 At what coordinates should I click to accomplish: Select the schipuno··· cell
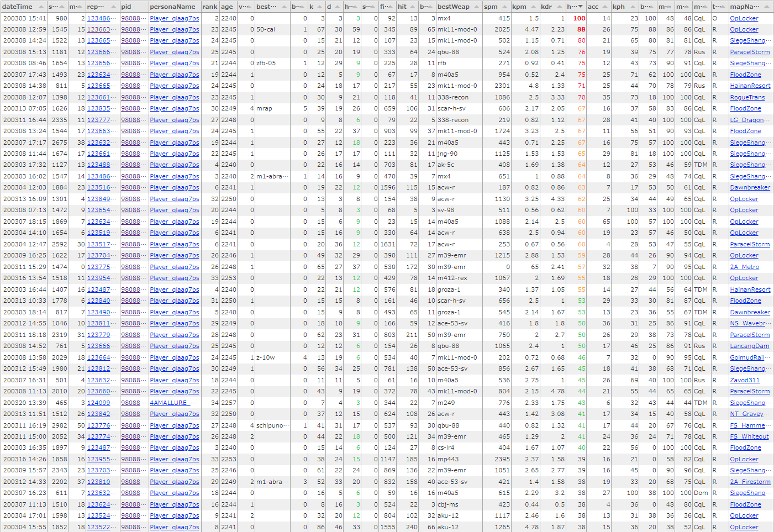click(272, 425)
